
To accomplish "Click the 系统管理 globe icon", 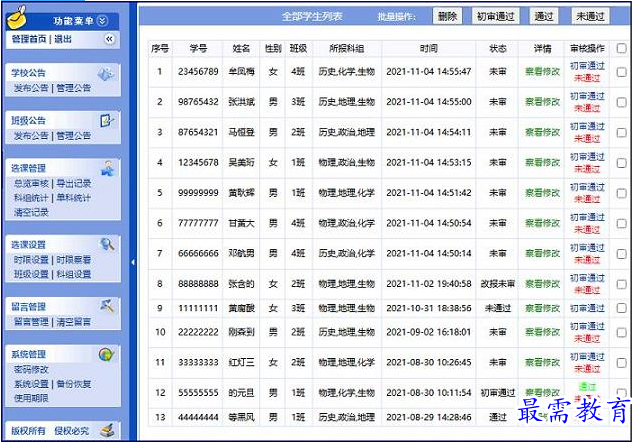I will pyautogui.click(x=105, y=354).
